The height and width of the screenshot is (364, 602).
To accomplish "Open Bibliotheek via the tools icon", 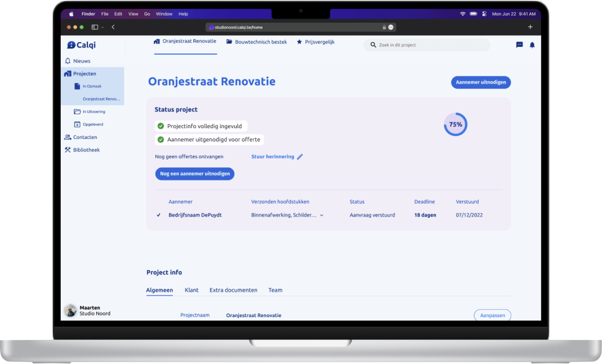I will click(67, 150).
